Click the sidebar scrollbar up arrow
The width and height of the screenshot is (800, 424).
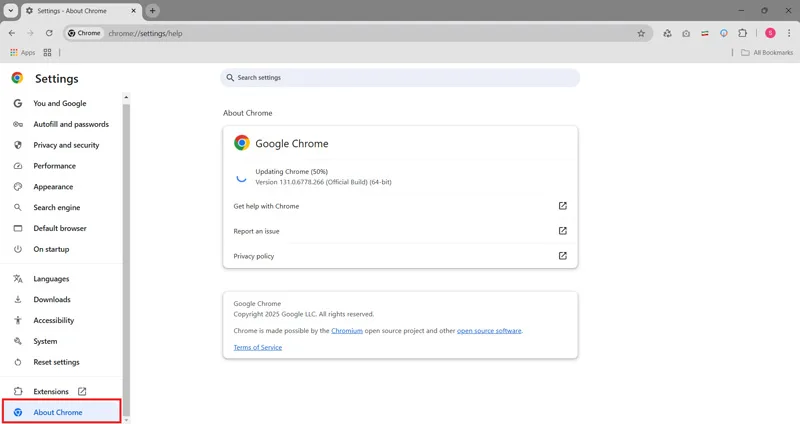pos(126,97)
